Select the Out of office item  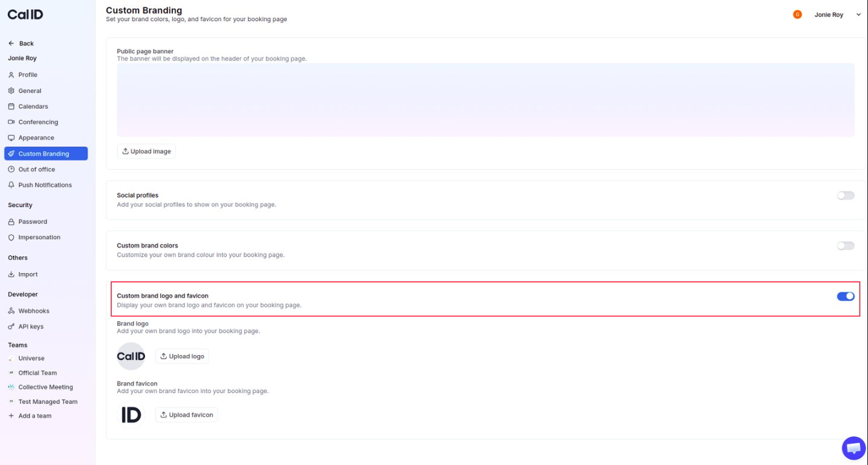(x=46, y=169)
